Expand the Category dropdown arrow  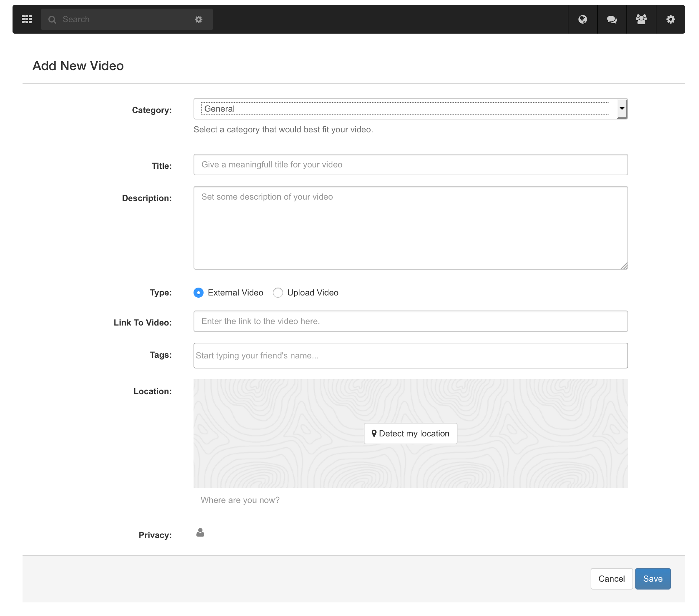click(622, 109)
